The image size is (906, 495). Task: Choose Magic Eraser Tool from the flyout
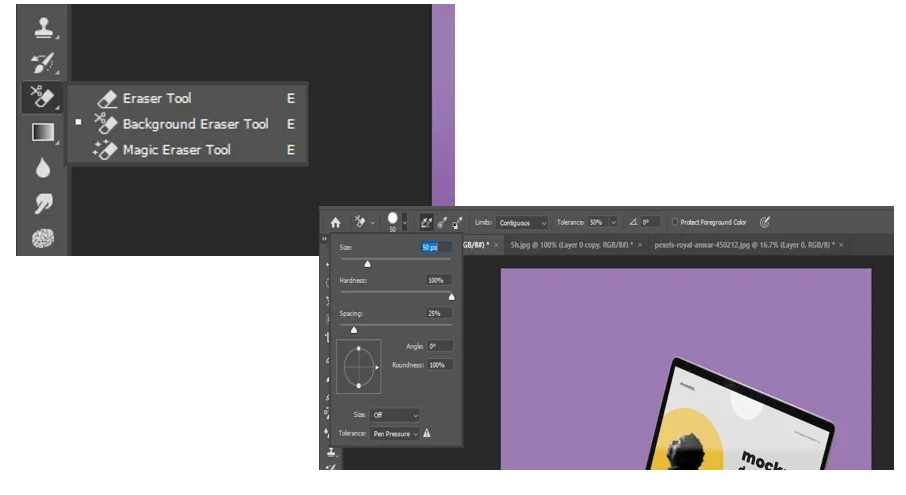tap(188, 150)
